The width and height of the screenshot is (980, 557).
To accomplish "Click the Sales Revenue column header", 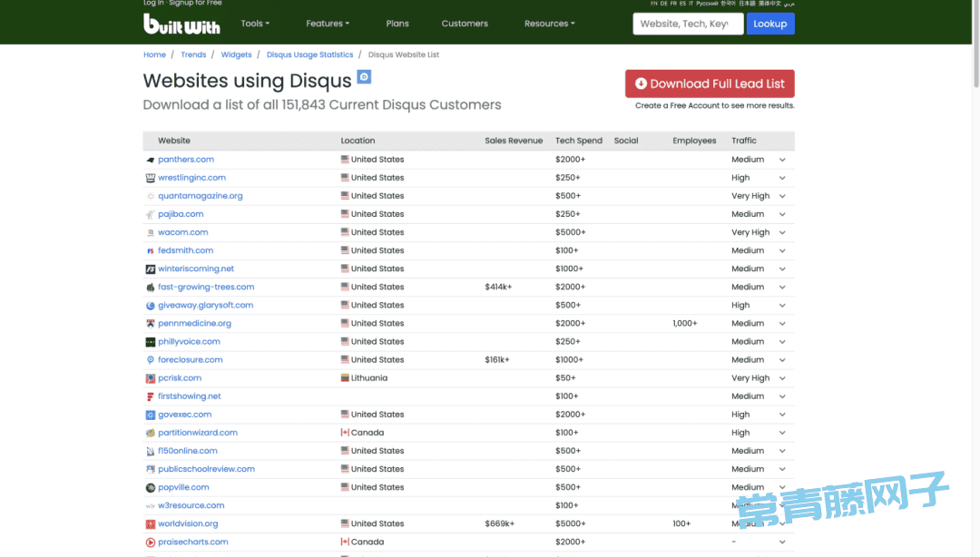I will click(514, 141).
